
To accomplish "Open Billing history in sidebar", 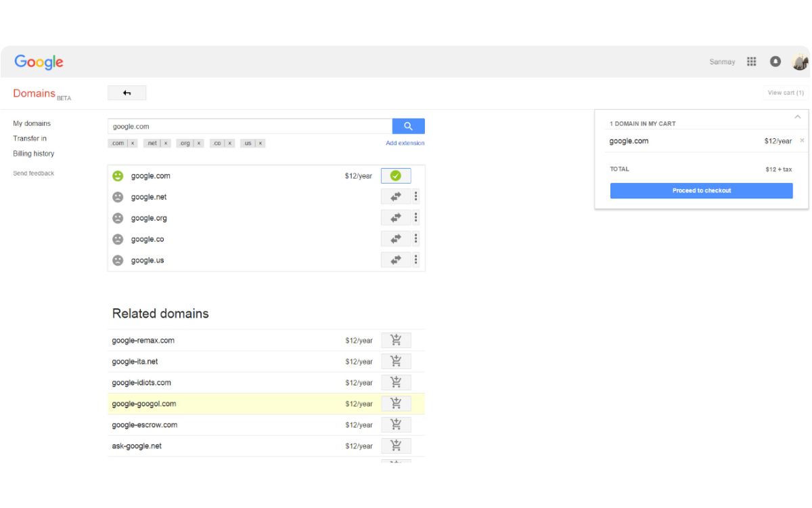I will 34,154.
